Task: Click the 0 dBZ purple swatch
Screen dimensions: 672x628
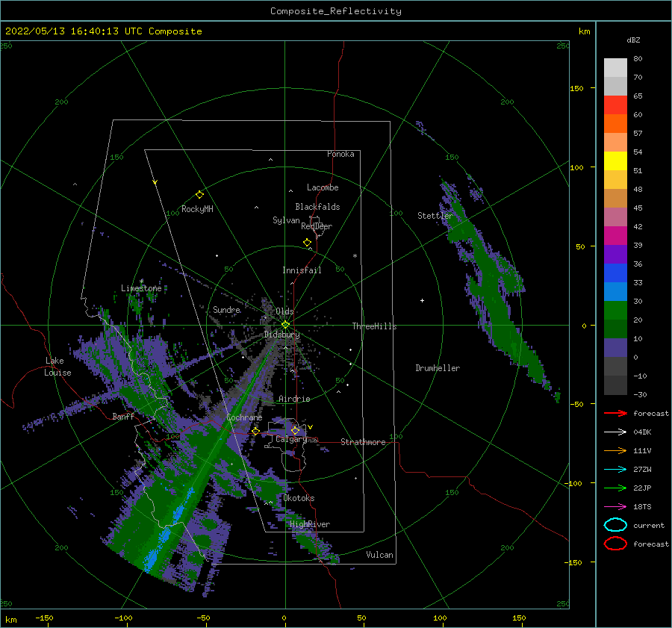Action: (x=615, y=348)
